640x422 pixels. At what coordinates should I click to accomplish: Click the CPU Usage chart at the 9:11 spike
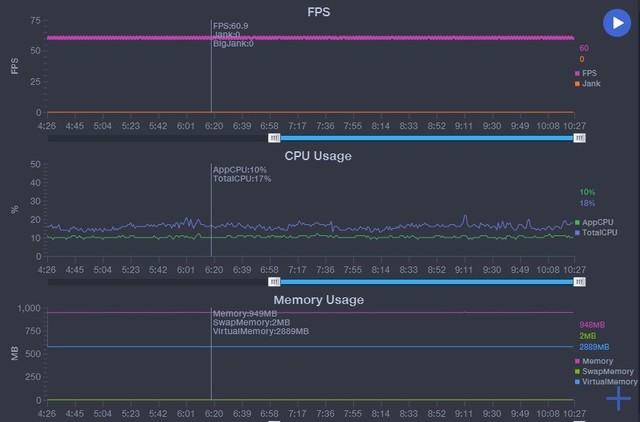pos(465,219)
